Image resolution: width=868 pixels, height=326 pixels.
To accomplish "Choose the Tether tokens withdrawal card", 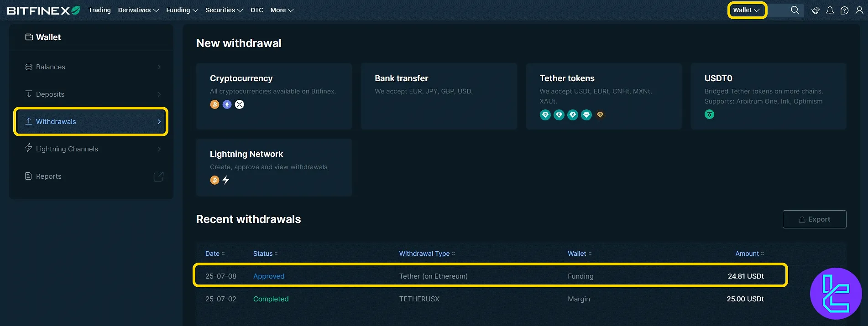I will 604,96.
